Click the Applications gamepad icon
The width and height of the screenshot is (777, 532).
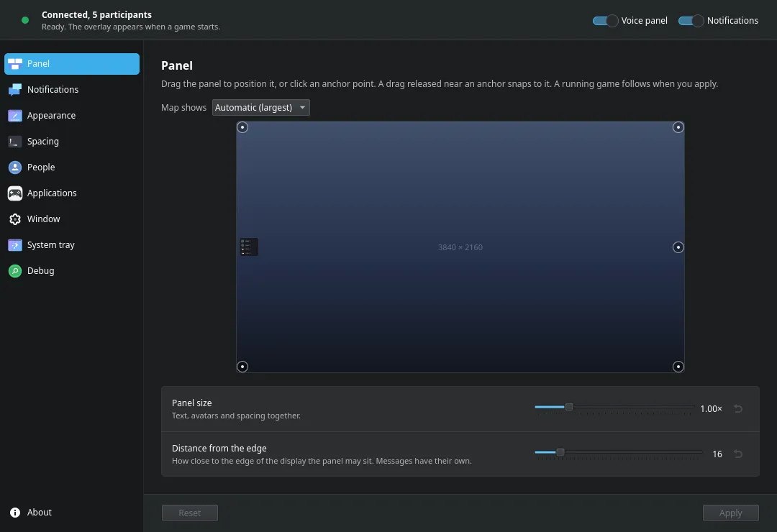[15, 193]
